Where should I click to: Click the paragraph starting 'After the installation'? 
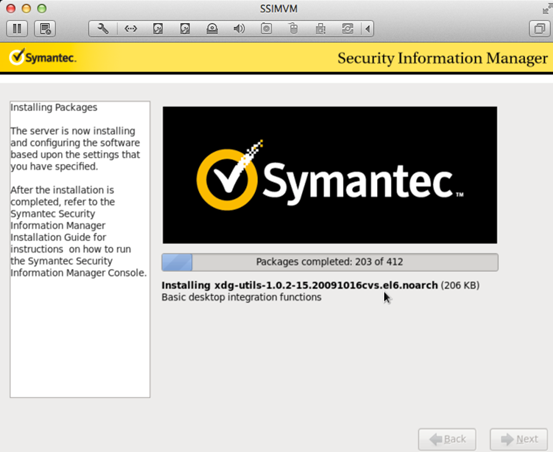(x=78, y=231)
